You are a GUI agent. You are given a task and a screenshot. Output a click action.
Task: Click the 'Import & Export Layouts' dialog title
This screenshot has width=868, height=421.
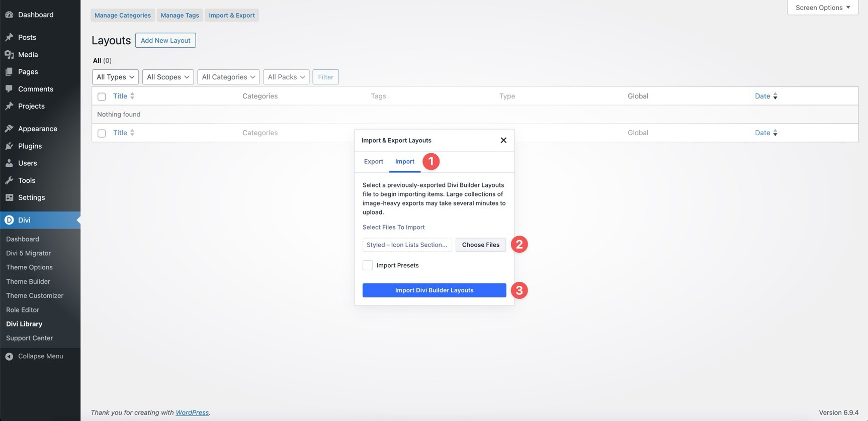click(396, 140)
